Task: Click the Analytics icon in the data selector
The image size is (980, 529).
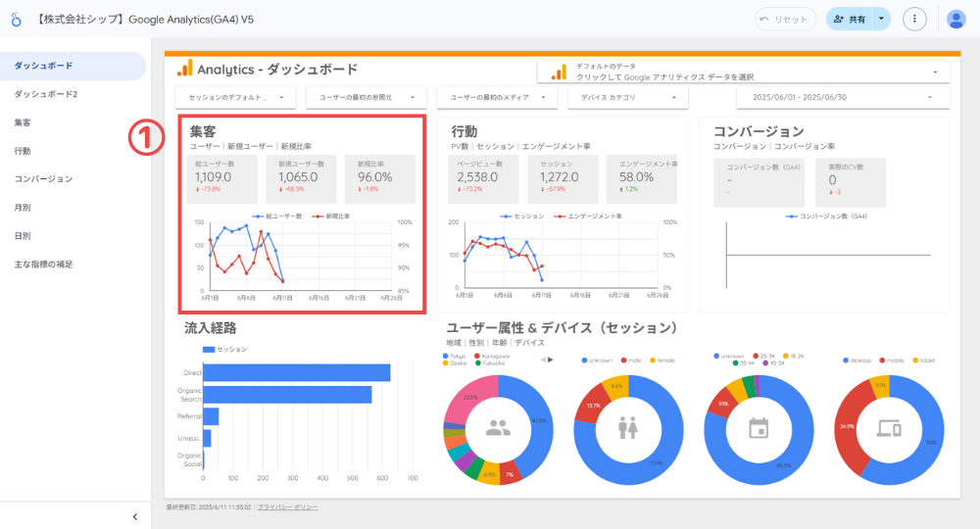Action: [x=559, y=72]
